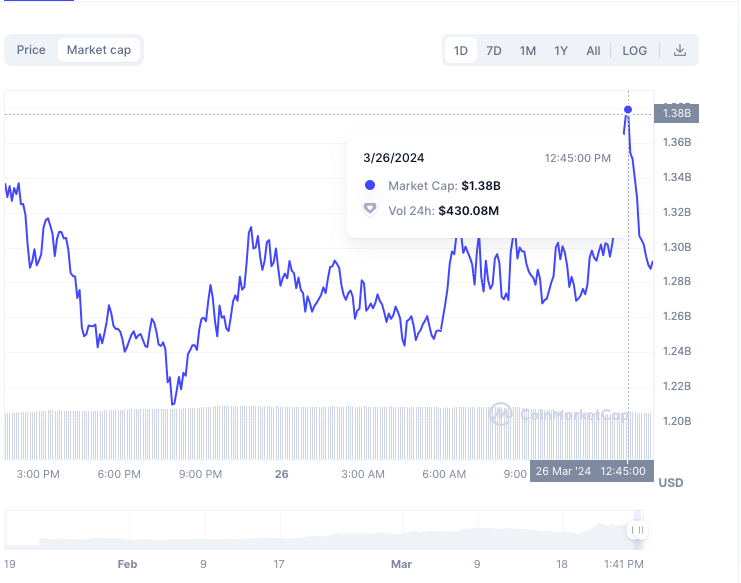The width and height of the screenshot is (741, 583).
Task: Switch chart to Price view
Action: coord(31,50)
